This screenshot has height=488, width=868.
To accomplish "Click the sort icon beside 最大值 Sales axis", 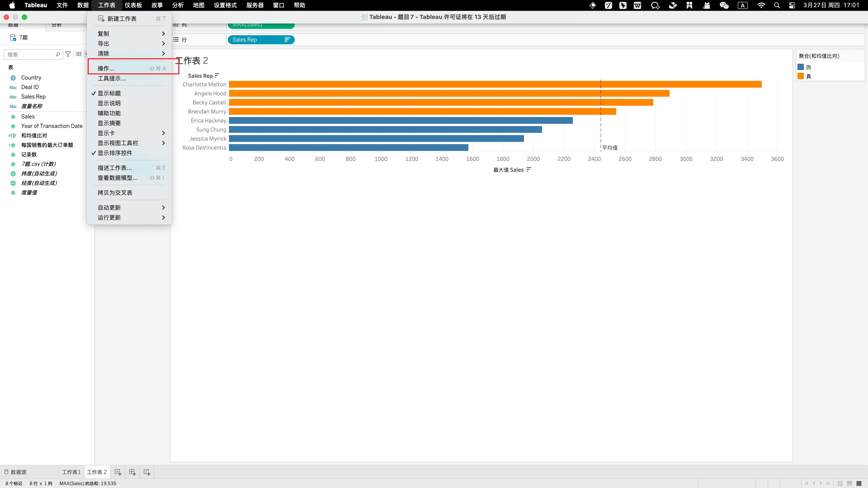I will pos(529,169).
